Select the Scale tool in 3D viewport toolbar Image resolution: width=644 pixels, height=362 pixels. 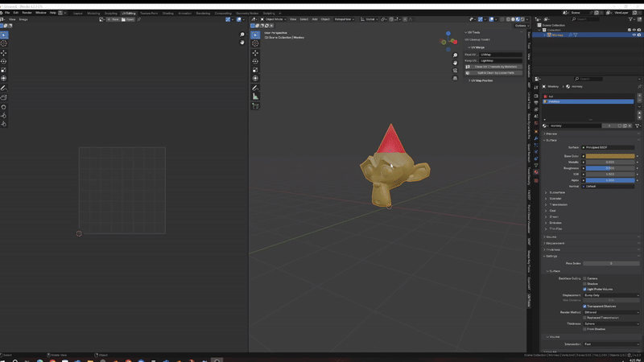255,70
